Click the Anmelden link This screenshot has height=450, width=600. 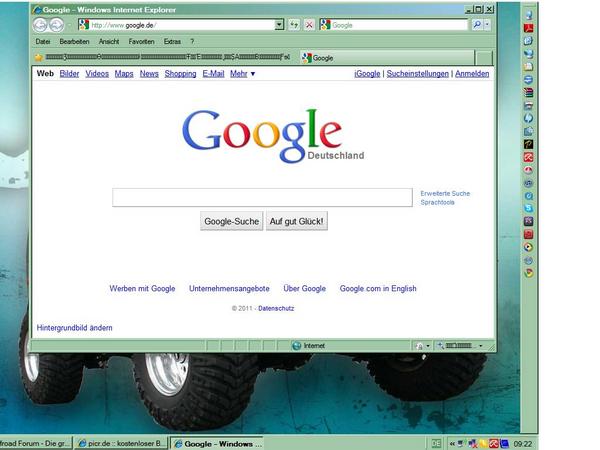point(472,73)
